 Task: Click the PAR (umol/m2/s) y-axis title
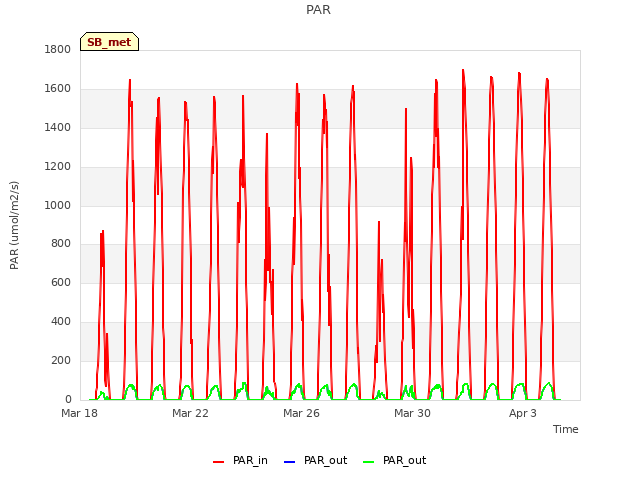click(14, 225)
